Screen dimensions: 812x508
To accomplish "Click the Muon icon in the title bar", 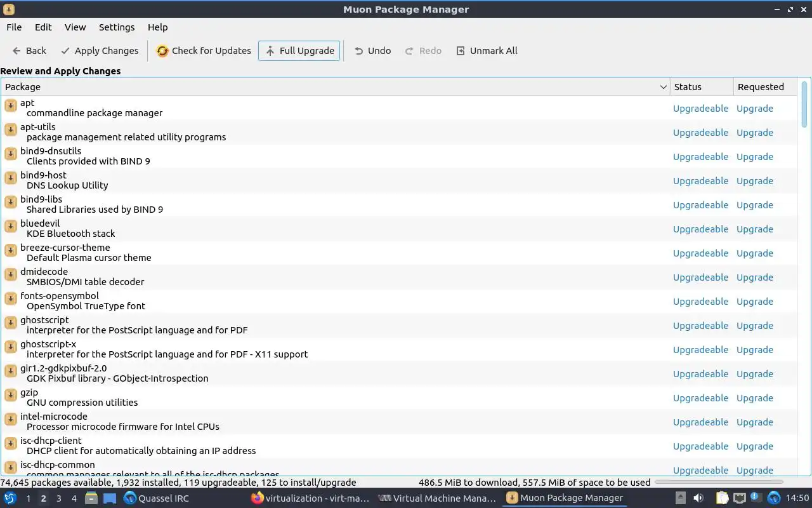I will 8,10.
